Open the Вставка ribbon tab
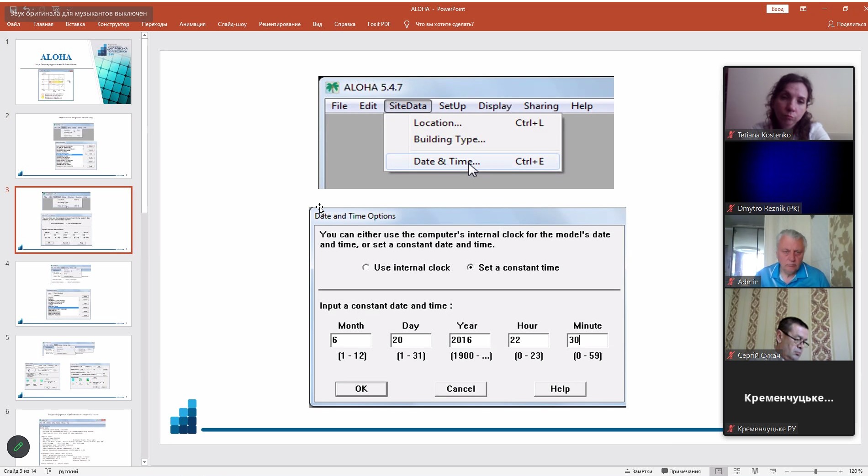The image size is (868, 476). pyautogui.click(x=75, y=24)
